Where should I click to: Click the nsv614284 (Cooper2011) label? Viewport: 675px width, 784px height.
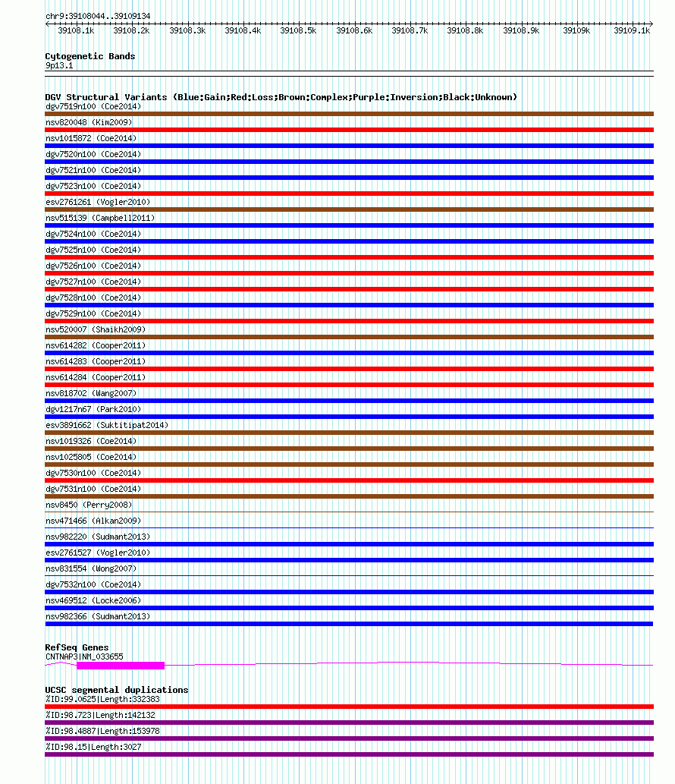(96, 377)
